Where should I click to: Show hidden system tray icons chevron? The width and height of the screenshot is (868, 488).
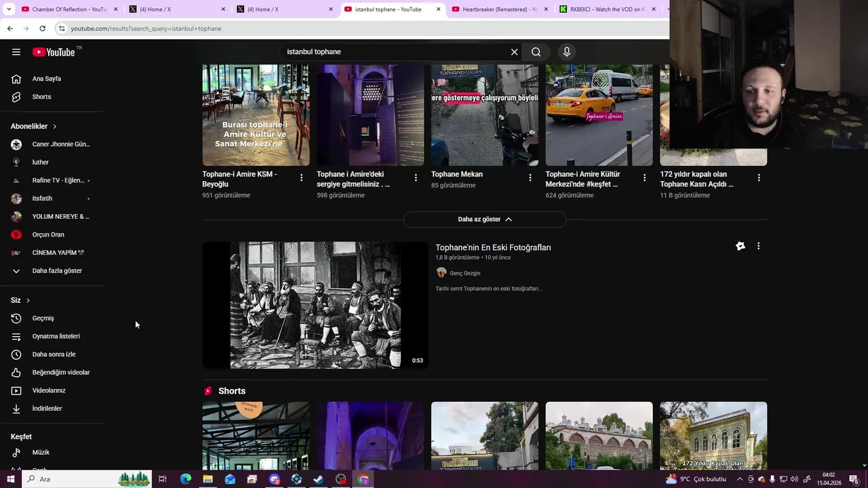740,479
